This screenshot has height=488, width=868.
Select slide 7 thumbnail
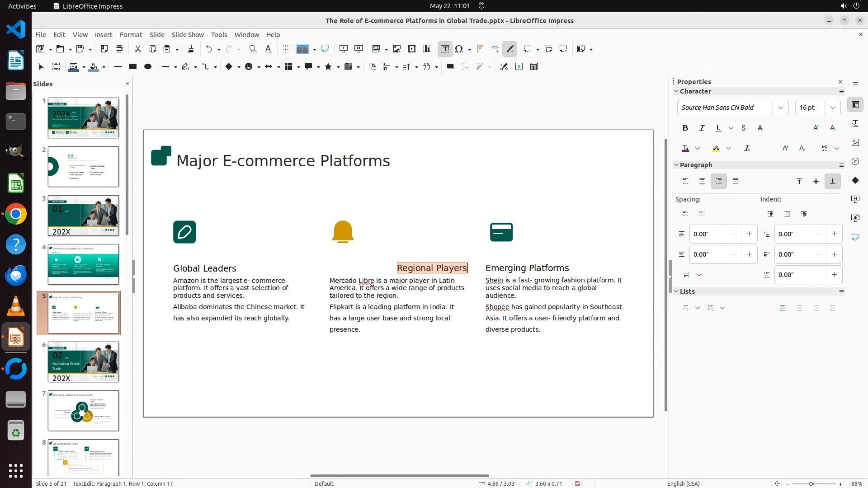(x=83, y=411)
